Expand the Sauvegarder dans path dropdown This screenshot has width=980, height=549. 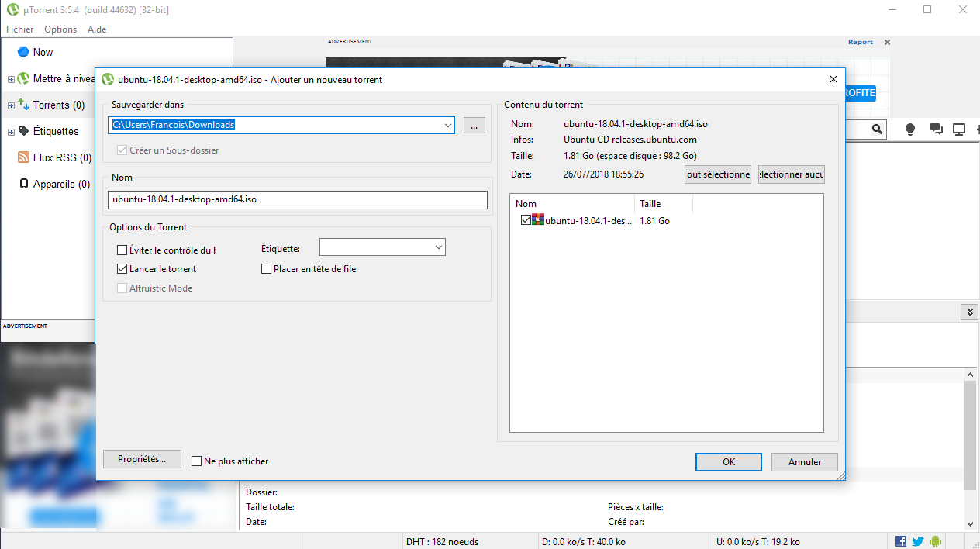tap(447, 125)
